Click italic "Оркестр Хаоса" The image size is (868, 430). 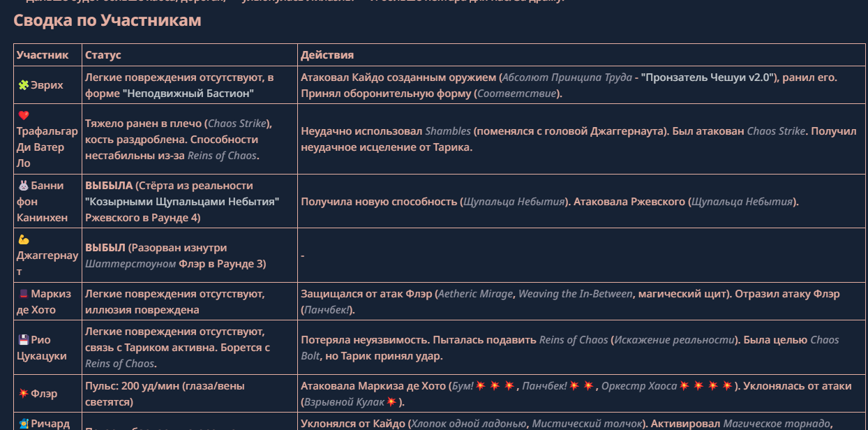point(639,386)
